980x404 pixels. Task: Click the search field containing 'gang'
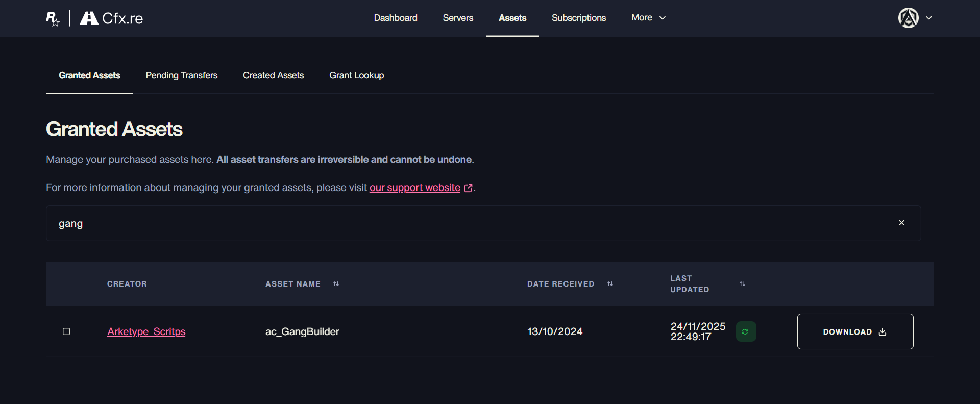459,223
